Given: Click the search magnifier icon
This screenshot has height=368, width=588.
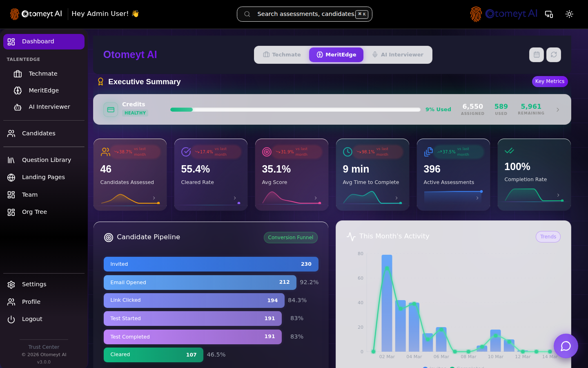Looking at the screenshot, I should (x=247, y=14).
